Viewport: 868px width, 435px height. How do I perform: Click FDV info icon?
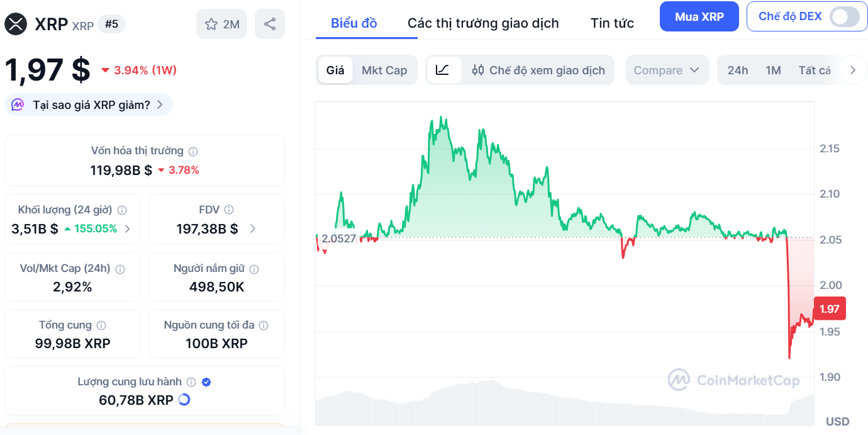pos(230,210)
